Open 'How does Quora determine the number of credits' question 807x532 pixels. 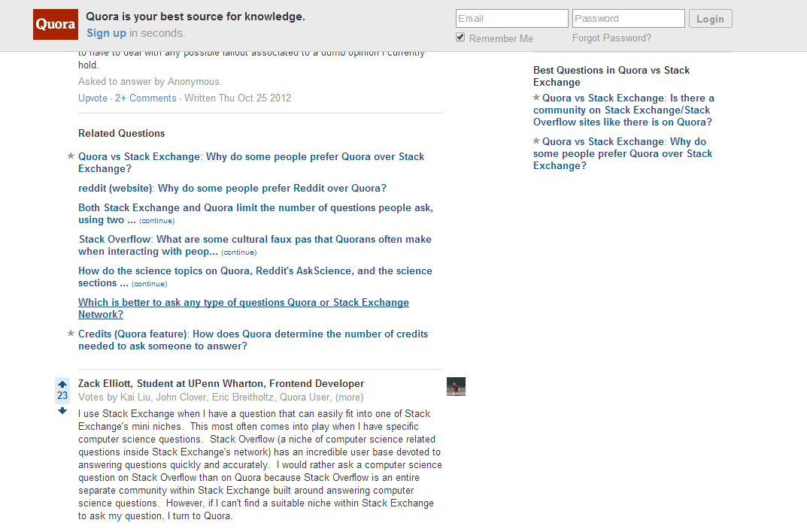(x=253, y=340)
